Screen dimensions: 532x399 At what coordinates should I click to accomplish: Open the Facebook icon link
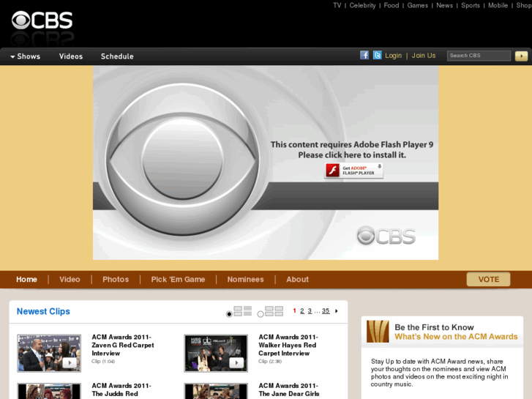click(x=364, y=55)
